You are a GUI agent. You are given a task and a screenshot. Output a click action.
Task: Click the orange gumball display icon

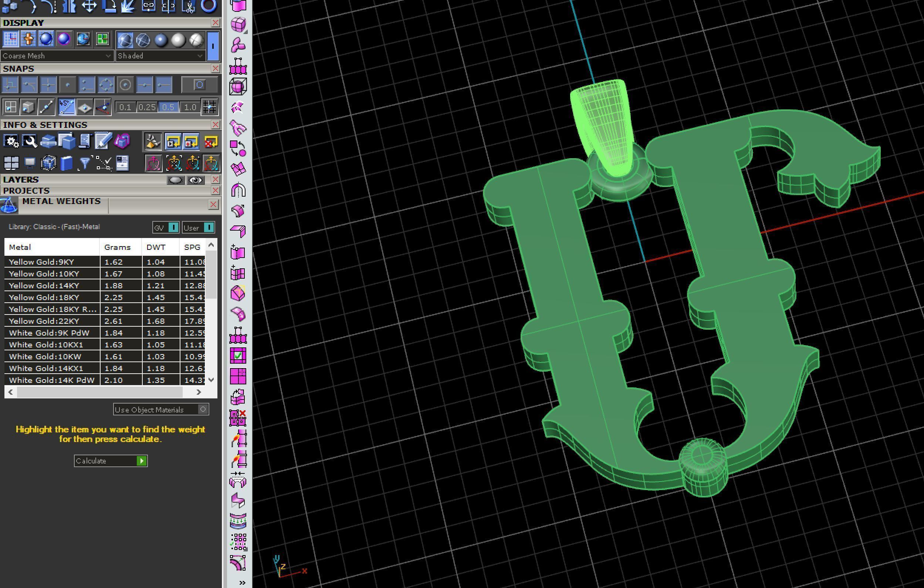28,39
